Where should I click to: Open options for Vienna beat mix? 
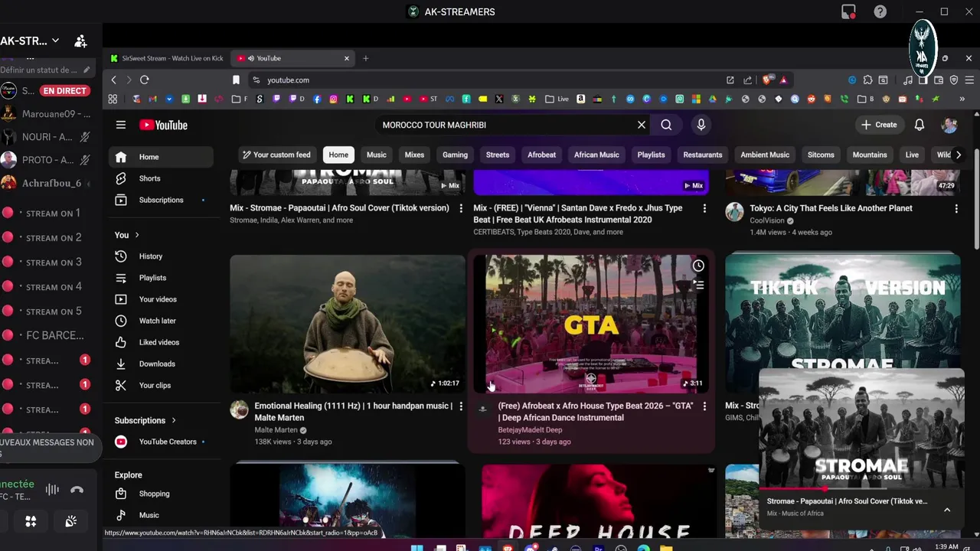coord(704,208)
